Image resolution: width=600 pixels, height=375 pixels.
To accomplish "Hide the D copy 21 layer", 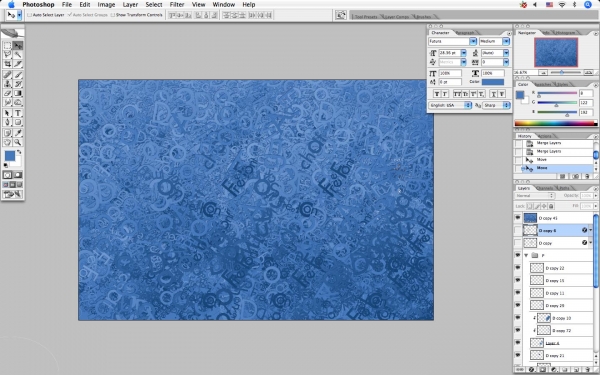I will pos(518,355).
